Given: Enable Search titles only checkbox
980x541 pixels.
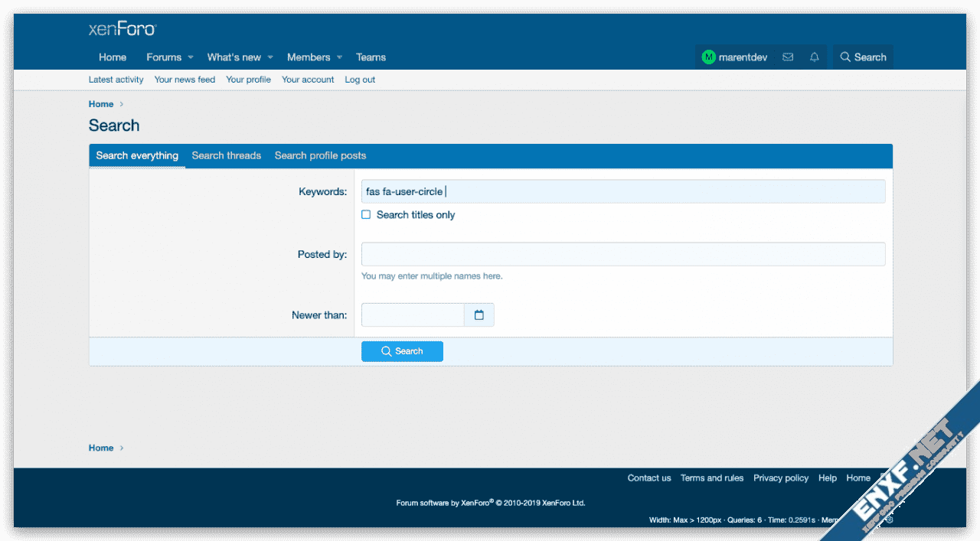Looking at the screenshot, I should [x=366, y=215].
